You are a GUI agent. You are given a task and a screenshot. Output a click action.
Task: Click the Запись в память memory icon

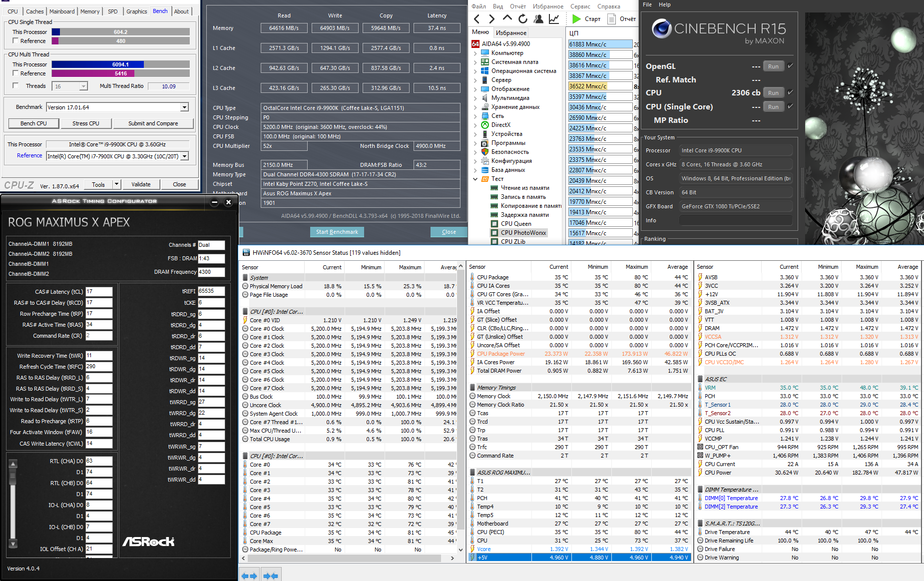494,197
